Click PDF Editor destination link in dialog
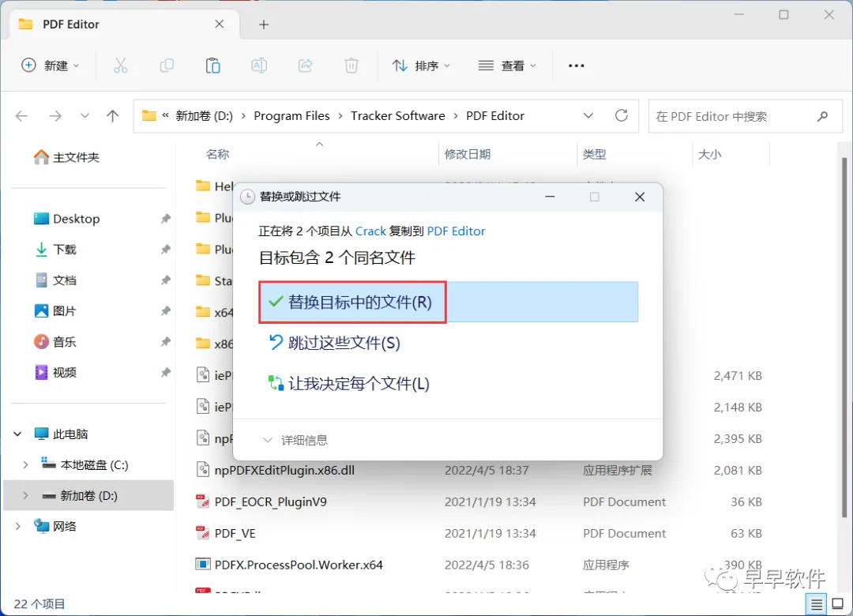Image resolution: width=853 pixels, height=616 pixels. click(x=456, y=231)
